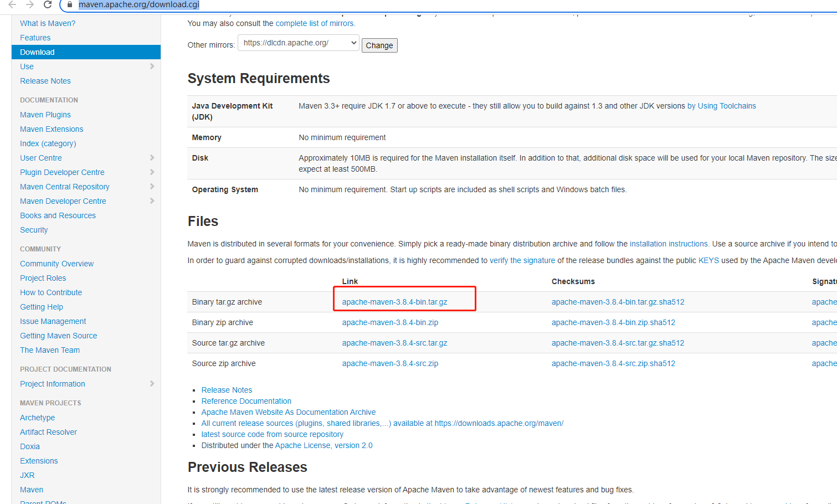
Task: Expand the Project Information chevron
Action: click(x=152, y=384)
